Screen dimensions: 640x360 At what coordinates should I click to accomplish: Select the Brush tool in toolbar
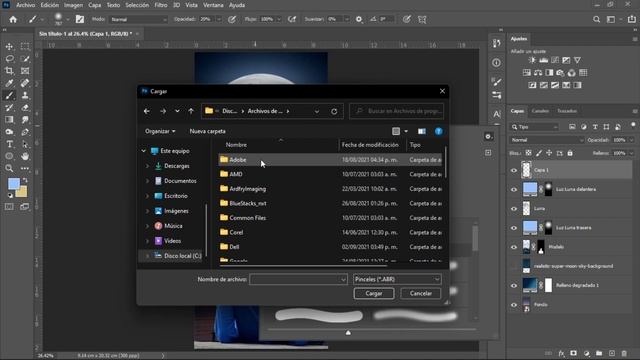[x=9, y=96]
